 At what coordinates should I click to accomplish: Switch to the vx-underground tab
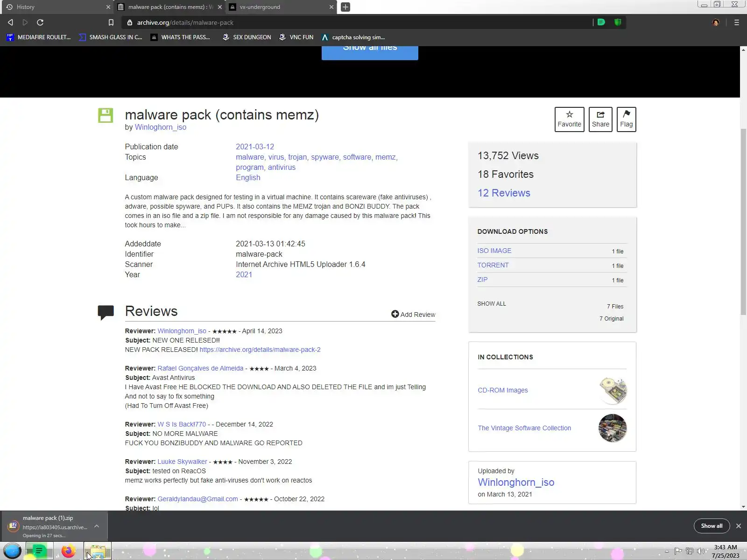coord(282,7)
